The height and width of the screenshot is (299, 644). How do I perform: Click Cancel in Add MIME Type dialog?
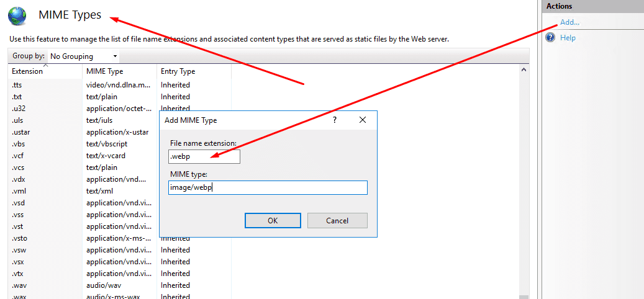337,220
